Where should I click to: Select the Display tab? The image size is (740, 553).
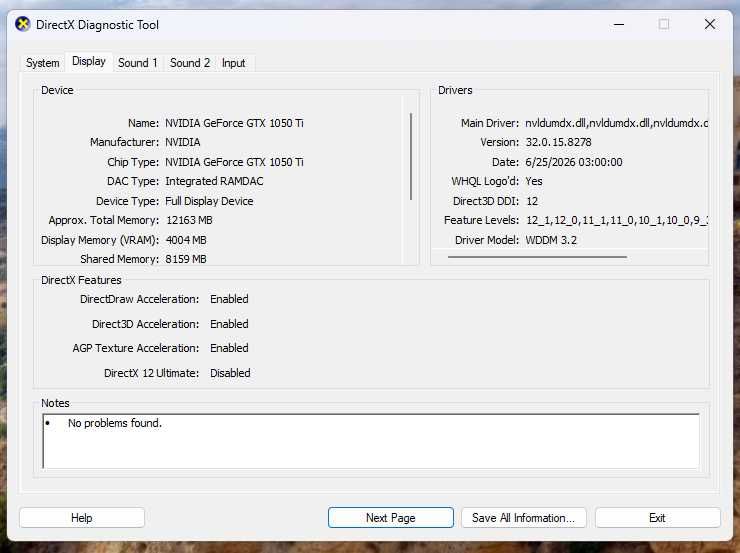click(89, 61)
